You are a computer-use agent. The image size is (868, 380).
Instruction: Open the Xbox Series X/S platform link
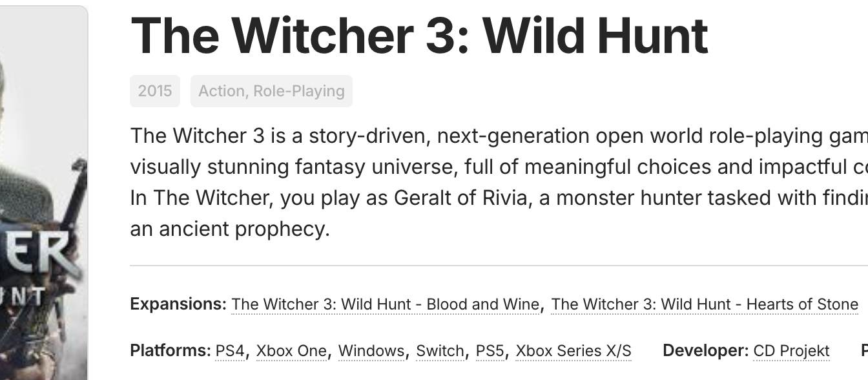573,351
